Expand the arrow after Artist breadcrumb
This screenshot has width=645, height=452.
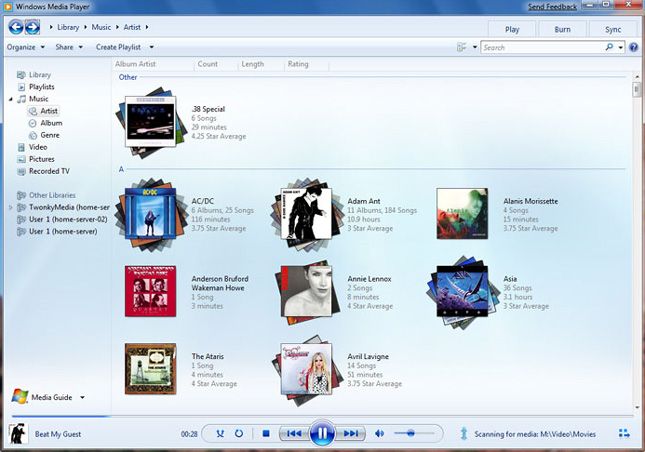coord(147,27)
